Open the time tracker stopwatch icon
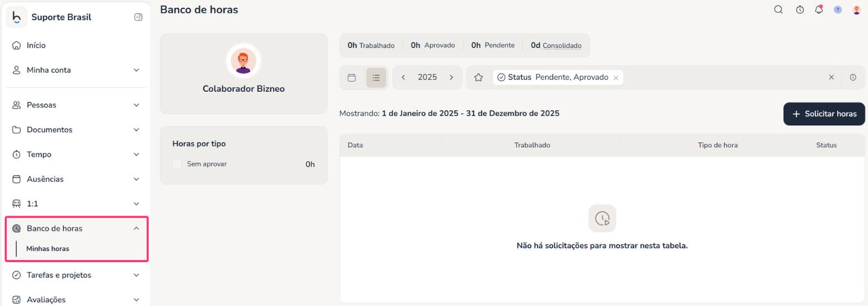Screen dimensions: 868x306 [x=800, y=10]
